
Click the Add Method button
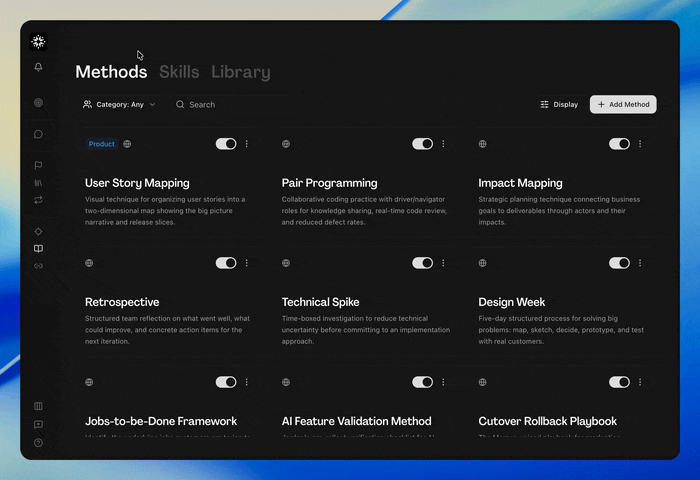pos(623,104)
